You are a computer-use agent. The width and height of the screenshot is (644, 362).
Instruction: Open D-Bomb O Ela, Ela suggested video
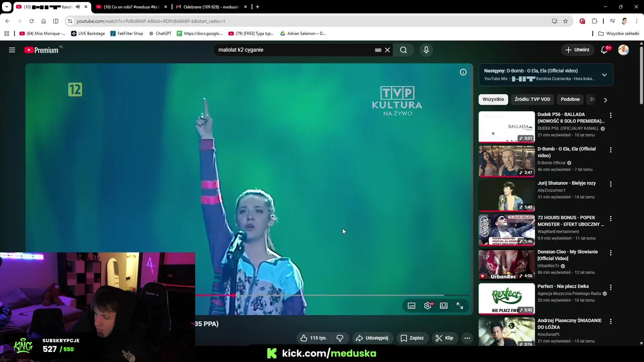point(507,161)
